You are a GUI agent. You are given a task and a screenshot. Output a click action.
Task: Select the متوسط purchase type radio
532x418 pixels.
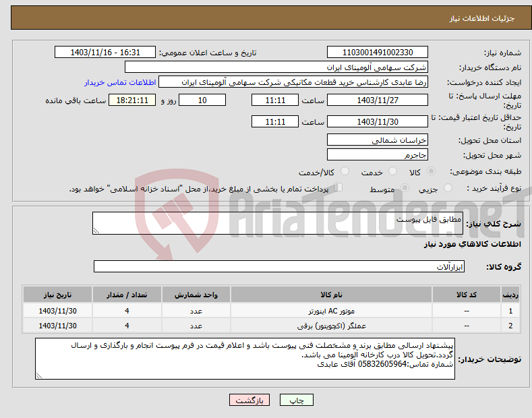point(405,188)
